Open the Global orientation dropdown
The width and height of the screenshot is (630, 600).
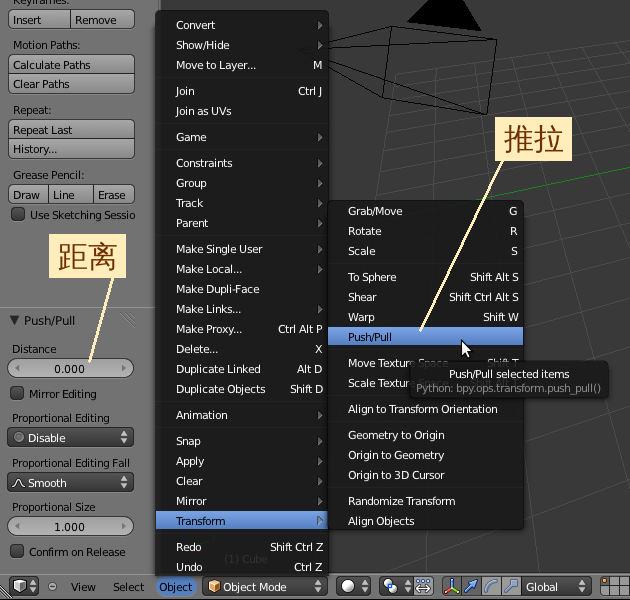[x=556, y=587]
